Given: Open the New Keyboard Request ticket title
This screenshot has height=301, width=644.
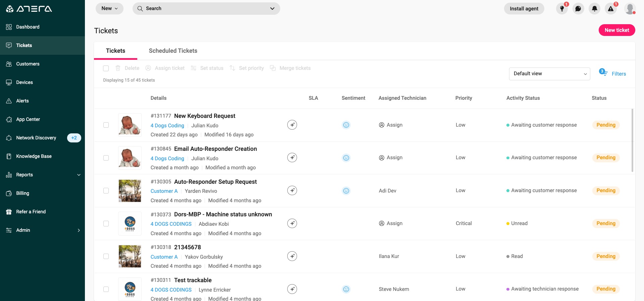Looking at the screenshot, I should [x=204, y=116].
